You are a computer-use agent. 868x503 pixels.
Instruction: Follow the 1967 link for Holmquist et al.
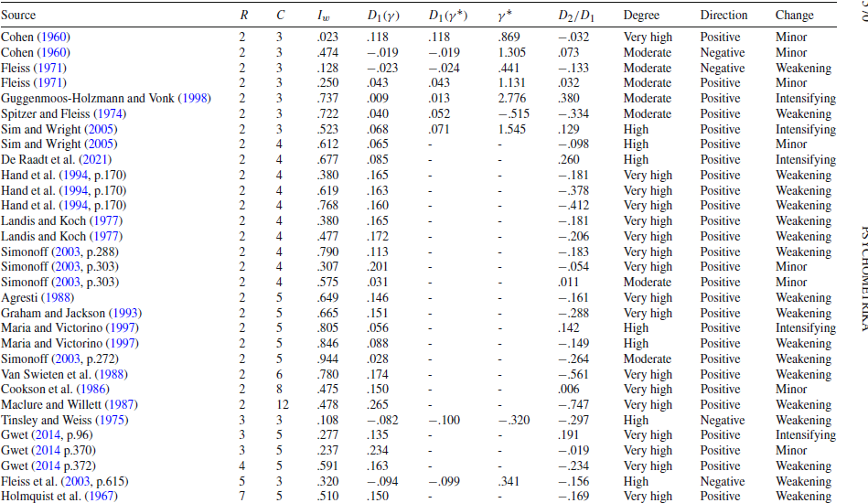pyautogui.click(x=101, y=497)
